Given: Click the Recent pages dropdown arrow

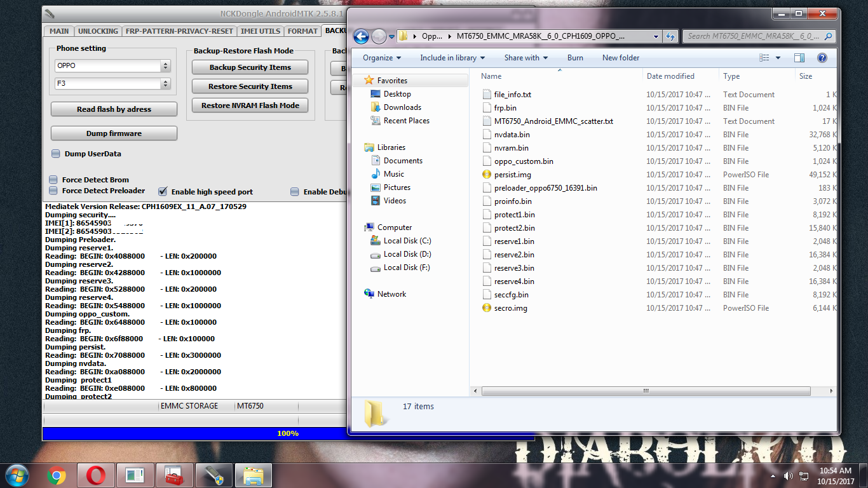Looking at the screenshot, I should [391, 36].
